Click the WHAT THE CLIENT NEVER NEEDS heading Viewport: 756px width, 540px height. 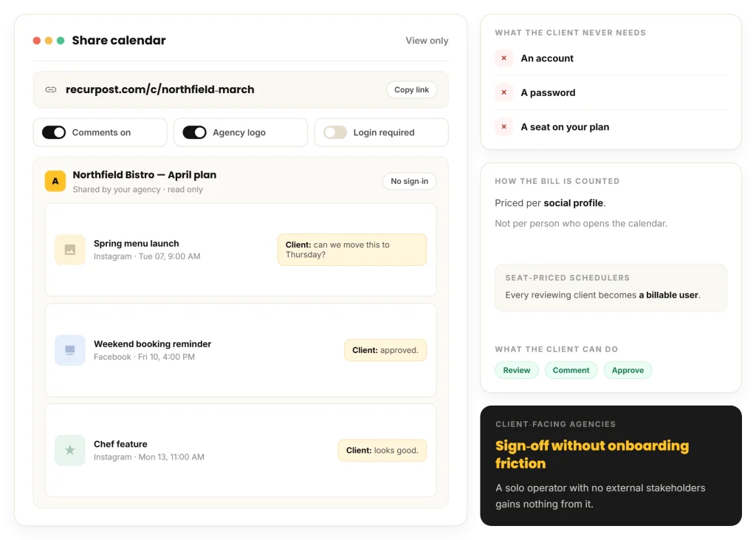571,33
